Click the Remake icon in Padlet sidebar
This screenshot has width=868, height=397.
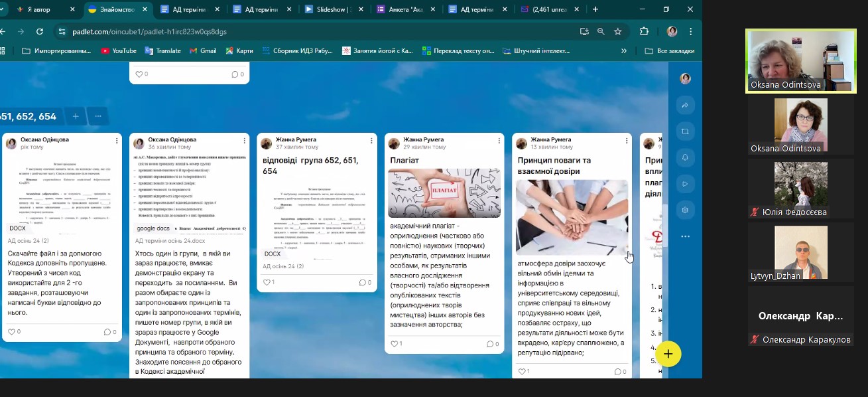coord(685,131)
